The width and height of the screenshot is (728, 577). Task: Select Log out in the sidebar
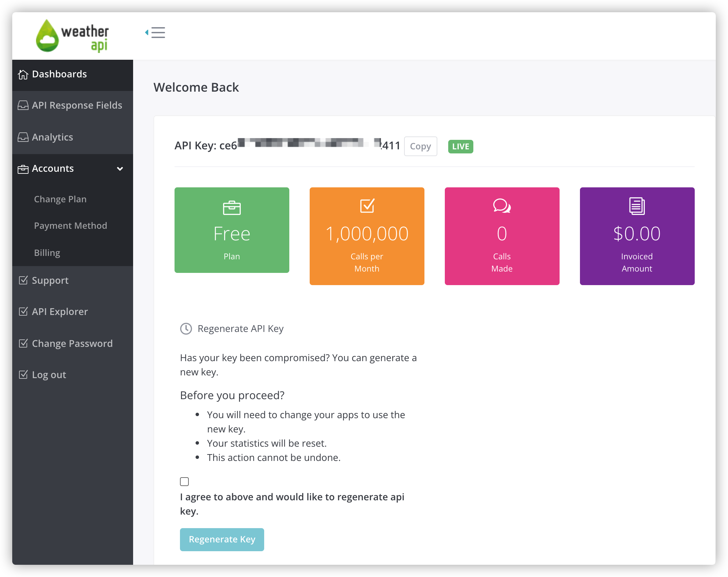point(49,375)
